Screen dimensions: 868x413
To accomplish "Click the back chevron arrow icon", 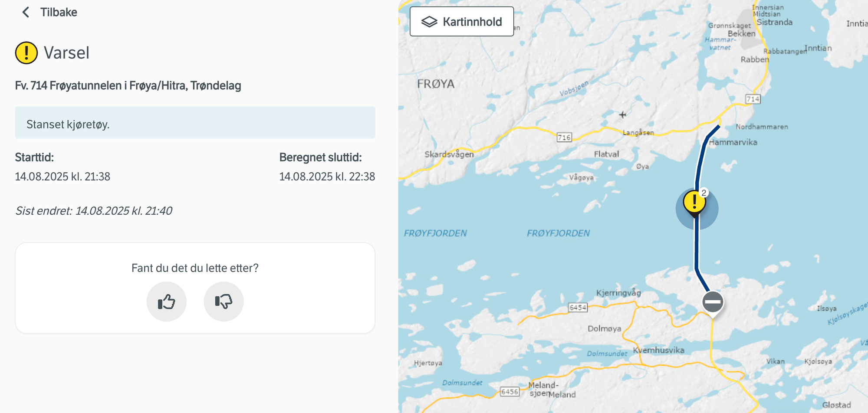I will (x=26, y=12).
